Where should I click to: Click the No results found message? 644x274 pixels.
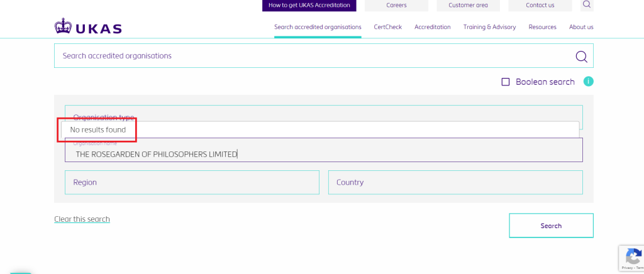pyautogui.click(x=97, y=129)
